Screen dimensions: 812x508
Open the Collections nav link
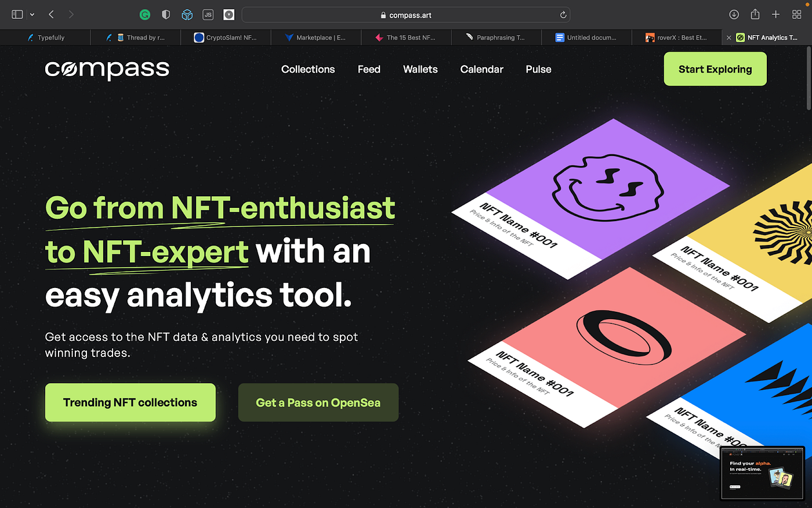tap(308, 69)
